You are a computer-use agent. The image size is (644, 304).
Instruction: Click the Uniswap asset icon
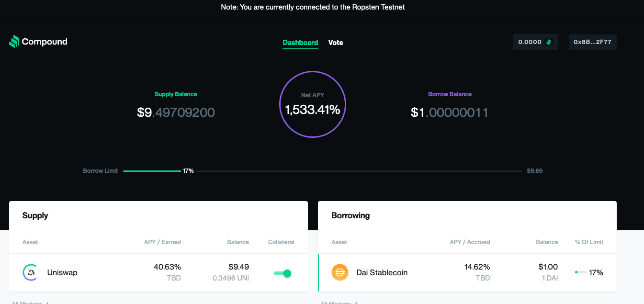click(x=31, y=272)
